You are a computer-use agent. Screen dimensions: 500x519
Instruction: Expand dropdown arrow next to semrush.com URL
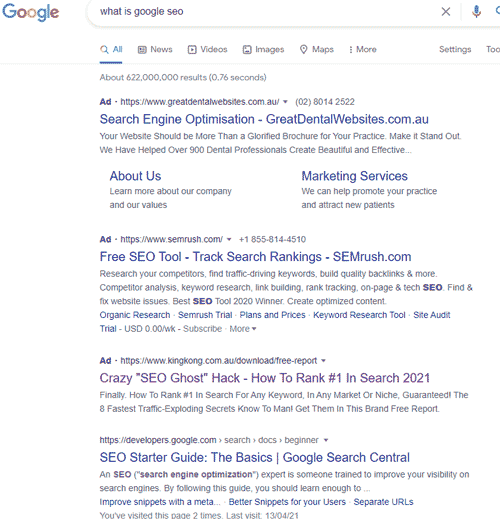click(229, 239)
